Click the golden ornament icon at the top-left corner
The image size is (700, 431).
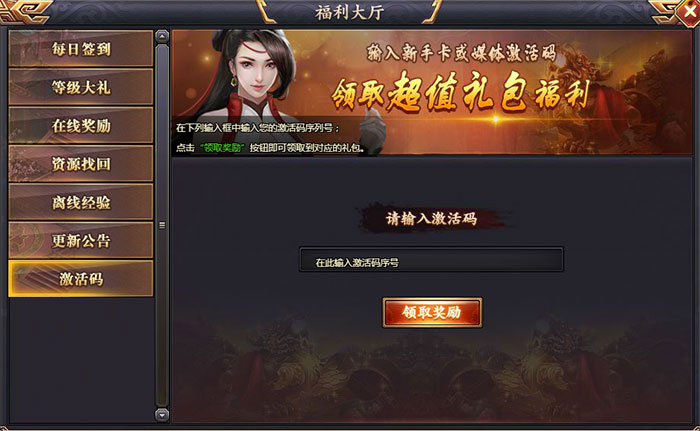[x=26, y=12]
